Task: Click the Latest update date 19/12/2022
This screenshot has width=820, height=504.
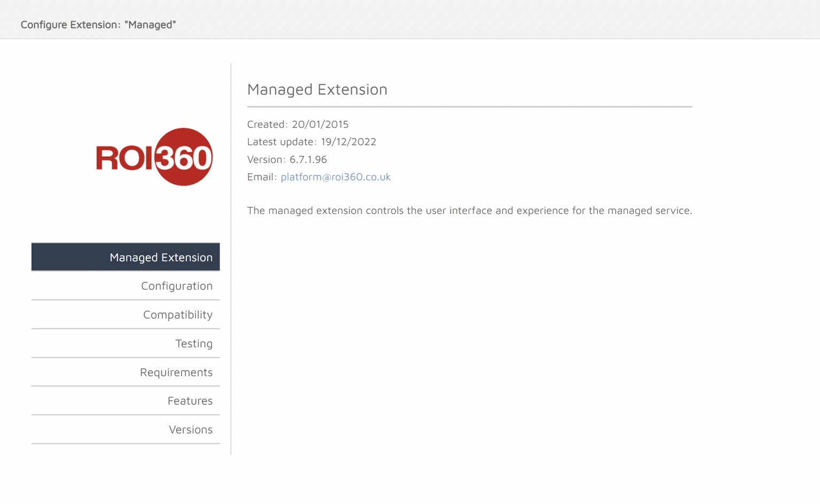Action: [x=348, y=142]
